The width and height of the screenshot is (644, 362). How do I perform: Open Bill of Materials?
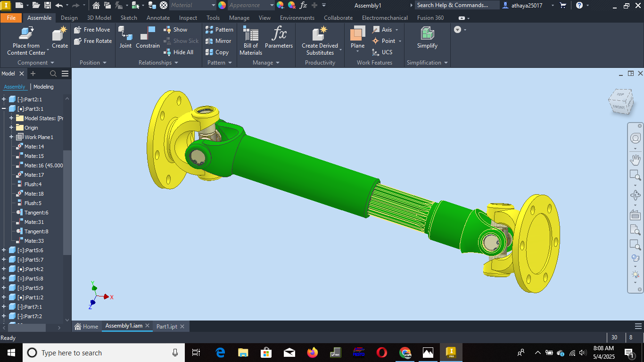[250, 34]
